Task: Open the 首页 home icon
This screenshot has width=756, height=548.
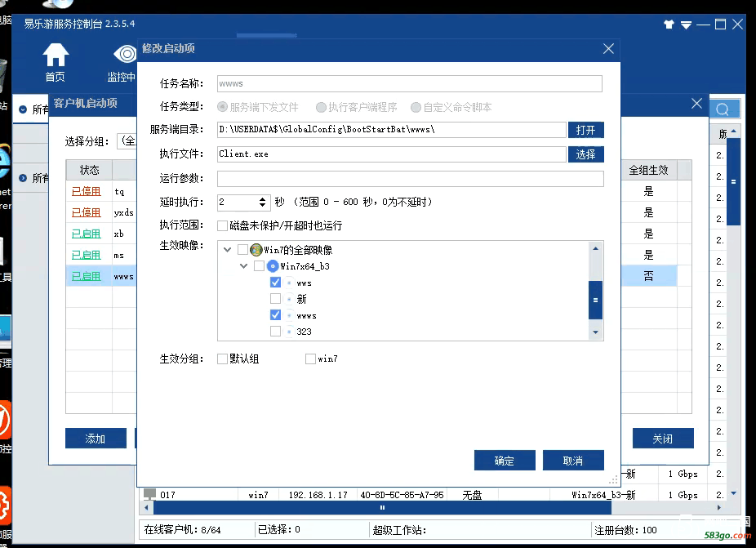Action: (56, 56)
